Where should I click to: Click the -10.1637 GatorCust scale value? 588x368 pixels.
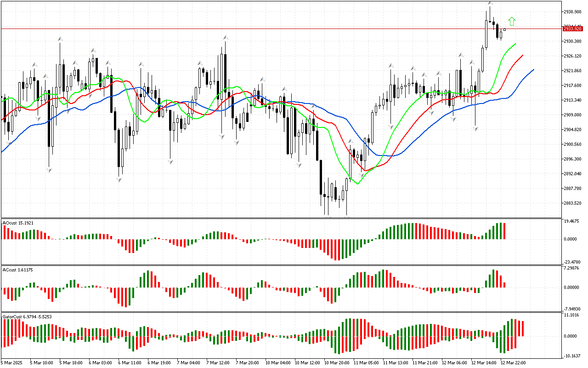(572, 356)
